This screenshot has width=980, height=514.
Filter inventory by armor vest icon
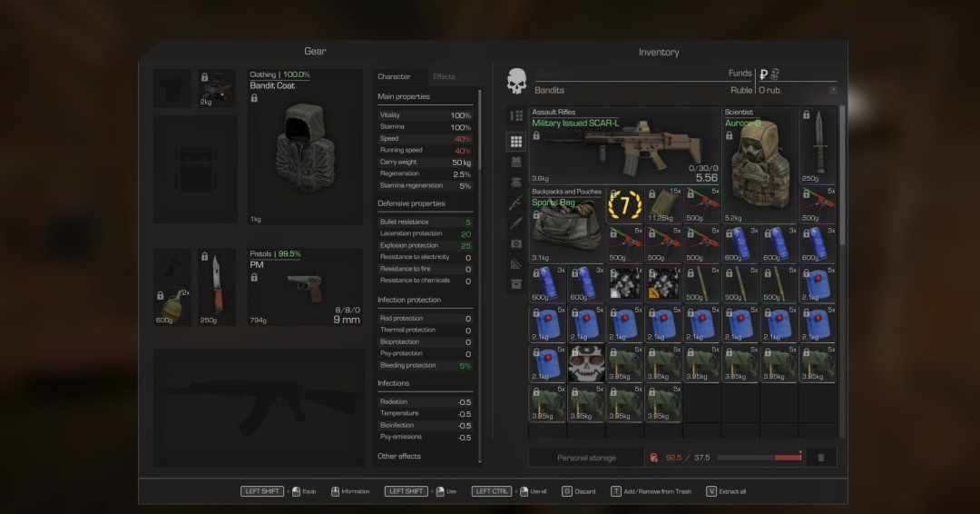[515, 162]
